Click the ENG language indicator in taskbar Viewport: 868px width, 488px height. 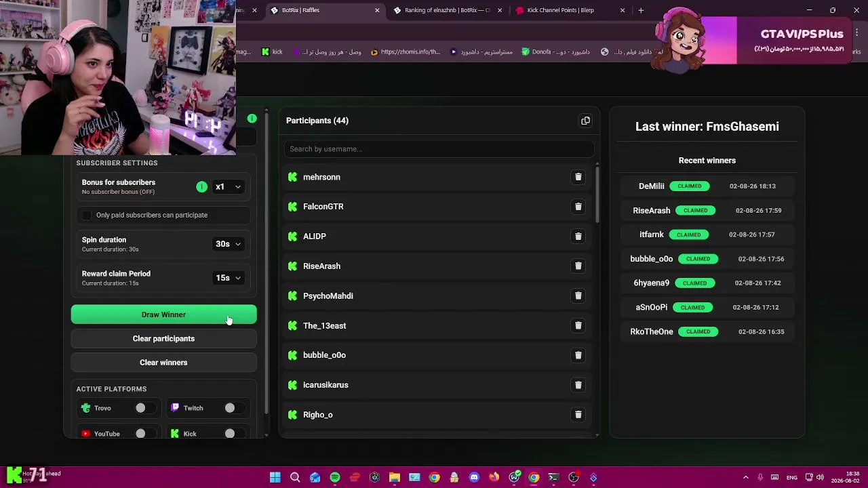point(791,477)
